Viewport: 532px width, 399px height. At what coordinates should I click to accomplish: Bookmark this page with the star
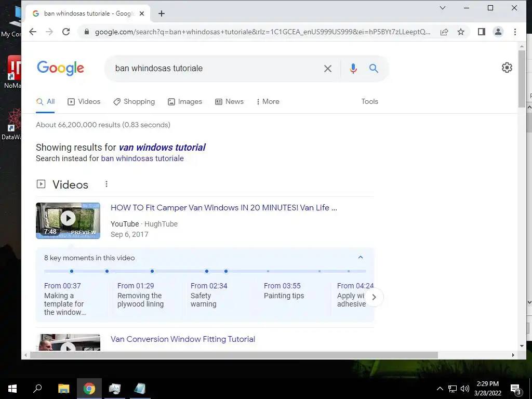(x=461, y=32)
